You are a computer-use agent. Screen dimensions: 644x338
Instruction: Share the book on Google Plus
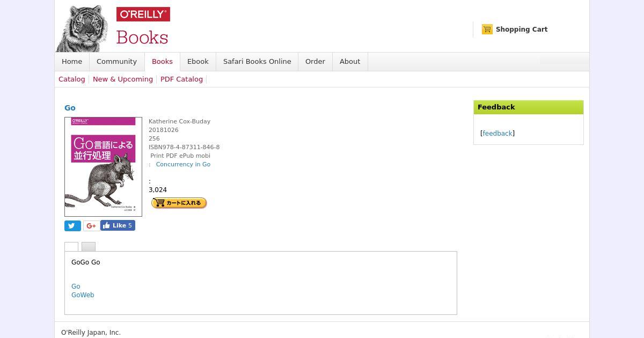(91, 226)
